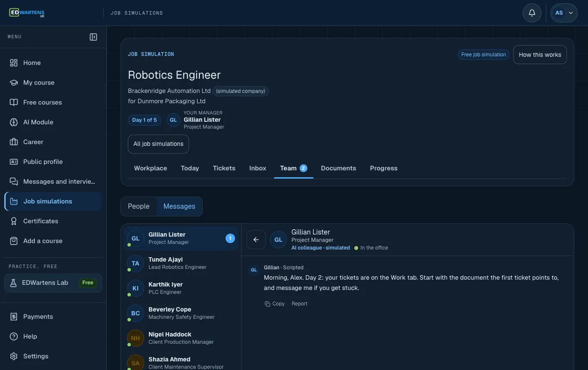Screen dimensions: 588x370
Task: Switch to the Today tab
Action: tap(190, 168)
